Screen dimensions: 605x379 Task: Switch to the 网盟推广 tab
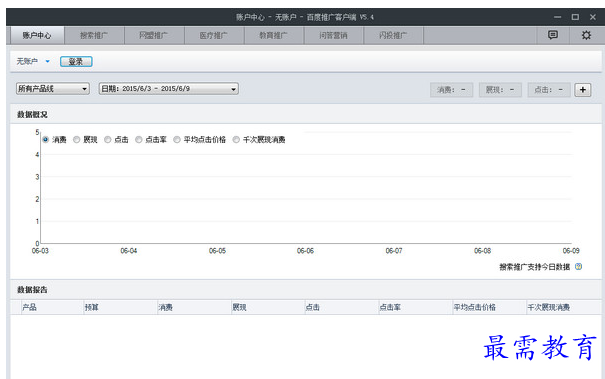154,36
